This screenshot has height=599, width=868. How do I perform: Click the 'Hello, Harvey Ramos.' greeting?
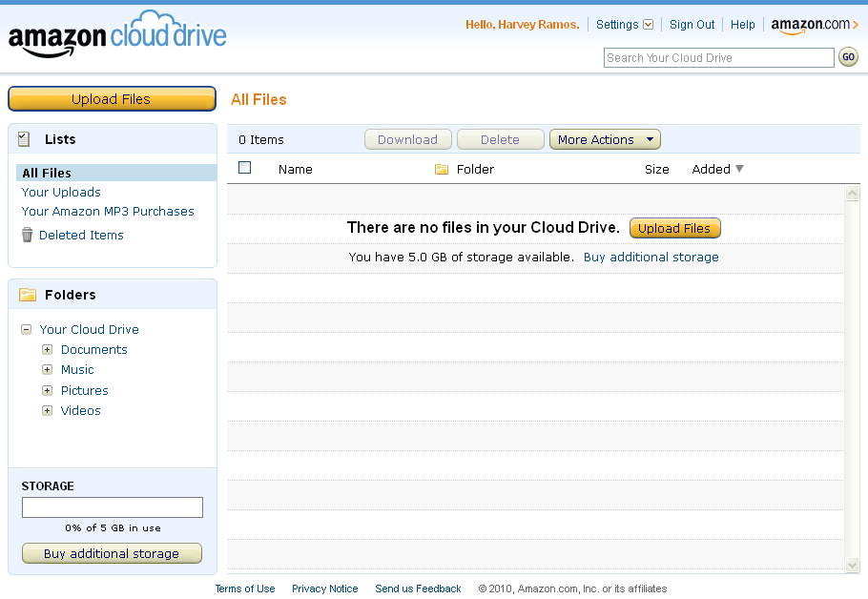pyautogui.click(x=522, y=25)
